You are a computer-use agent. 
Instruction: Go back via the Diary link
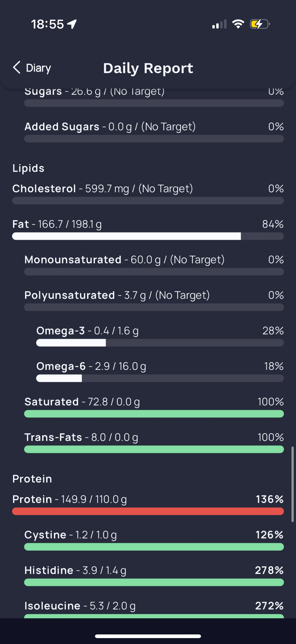39,68
